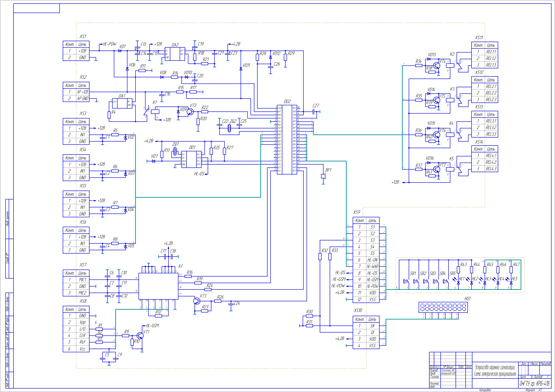Click the XS7 connector heading
The image size is (555, 392).
tap(83, 265)
